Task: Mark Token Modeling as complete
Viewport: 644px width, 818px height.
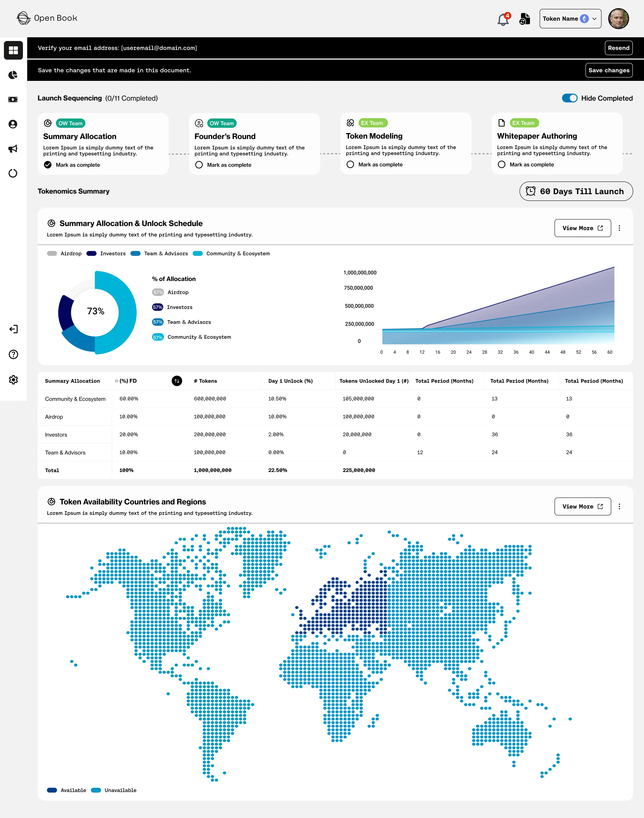Action: point(350,164)
